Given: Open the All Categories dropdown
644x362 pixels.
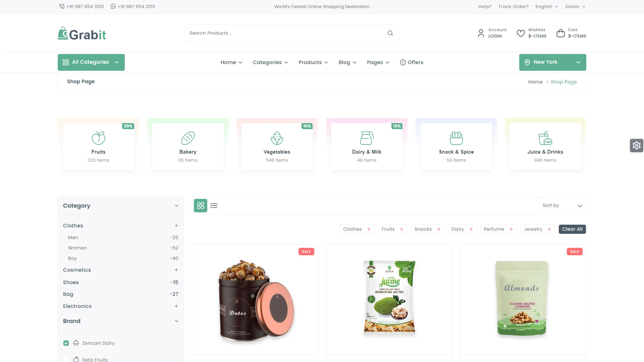Looking at the screenshot, I should tap(91, 62).
